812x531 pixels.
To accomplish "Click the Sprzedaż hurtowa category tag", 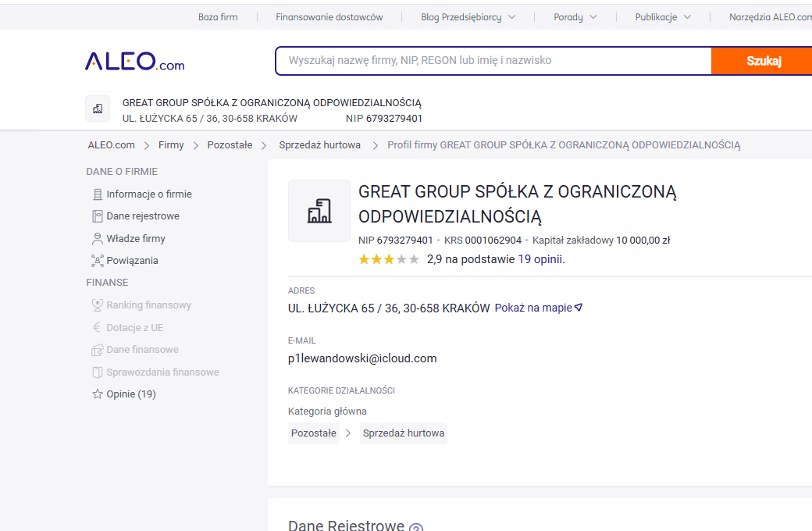I will 404,433.
